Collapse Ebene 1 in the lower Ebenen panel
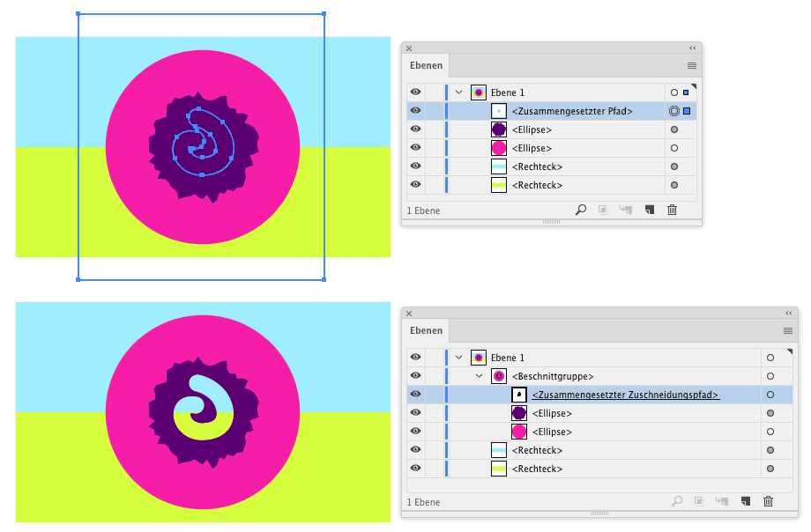This screenshot has width=811, height=532. (458, 358)
